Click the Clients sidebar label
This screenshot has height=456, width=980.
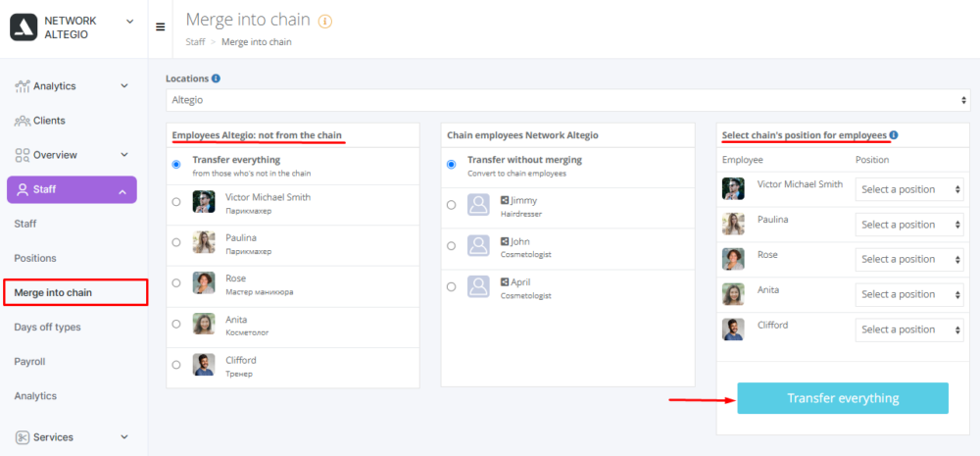[x=49, y=121]
